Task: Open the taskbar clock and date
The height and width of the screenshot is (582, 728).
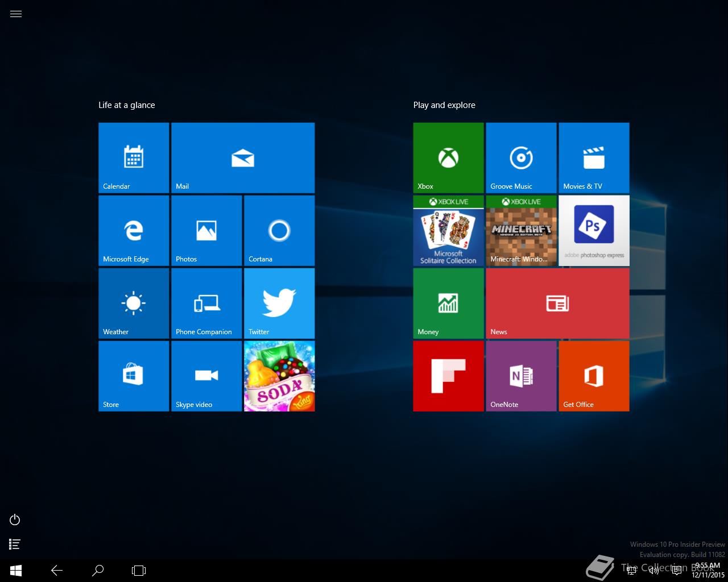Action: point(708,571)
